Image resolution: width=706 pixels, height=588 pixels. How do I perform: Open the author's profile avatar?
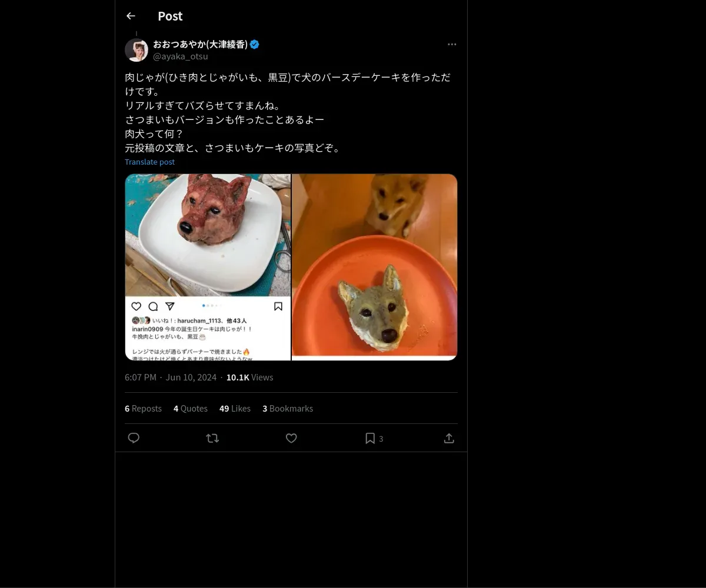point(136,50)
